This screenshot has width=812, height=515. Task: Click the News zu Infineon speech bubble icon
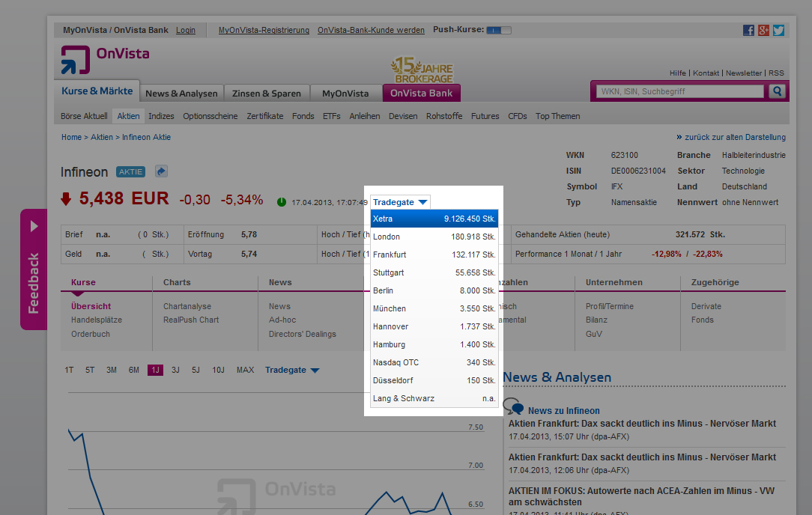pos(513,406)
